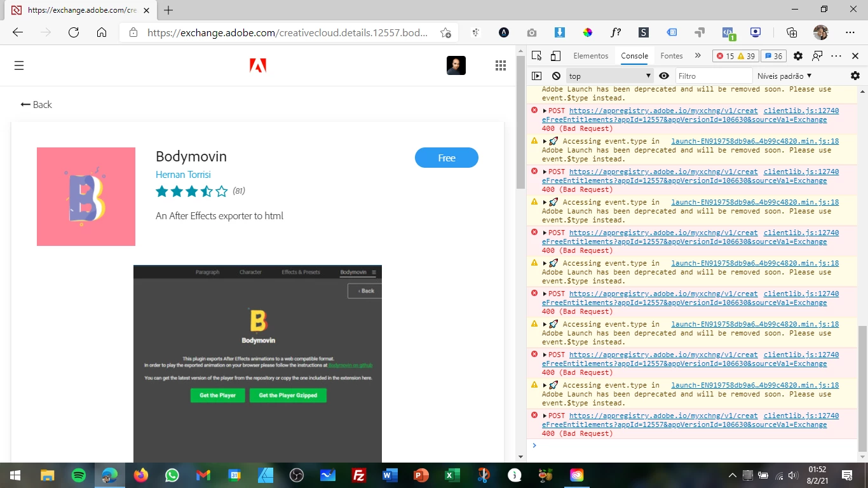Screen dimensions: 868x488
Task: Click the taskbar volume icon
Action: click(792, 475)
